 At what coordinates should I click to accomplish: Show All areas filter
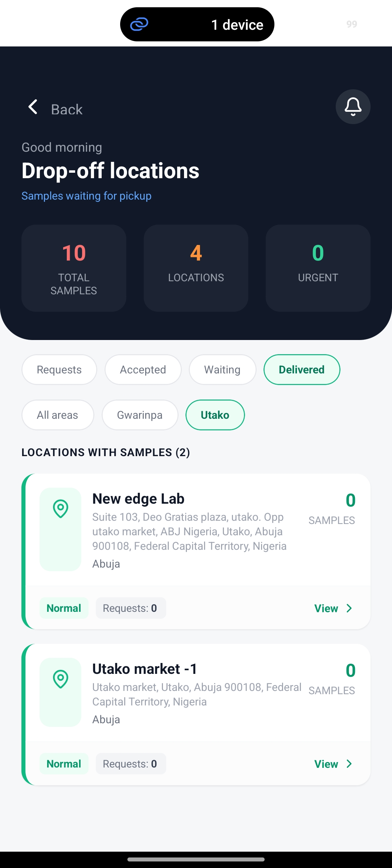coord(58,415)
